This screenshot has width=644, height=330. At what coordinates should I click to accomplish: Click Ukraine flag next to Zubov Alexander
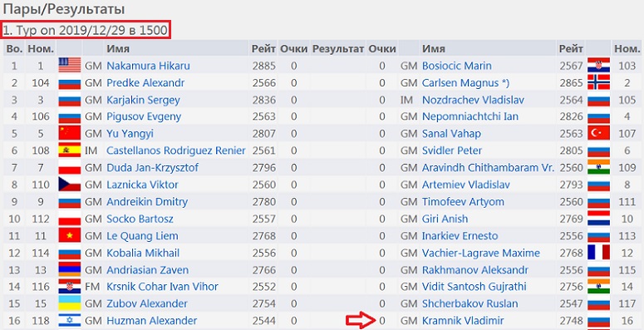pyautogui.click(x=70, y=303)
